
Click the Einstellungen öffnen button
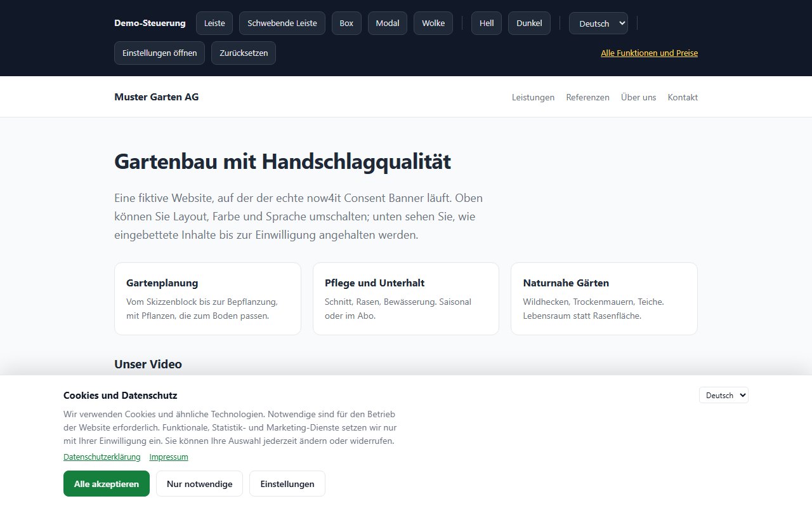(x=159, y=53)
